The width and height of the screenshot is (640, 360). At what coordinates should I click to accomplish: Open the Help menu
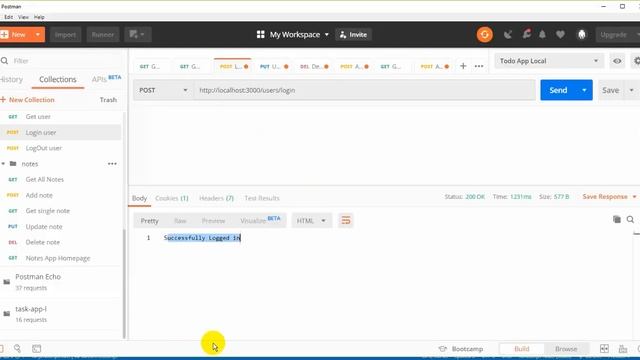pyautogui.click(x=39, y=17)
